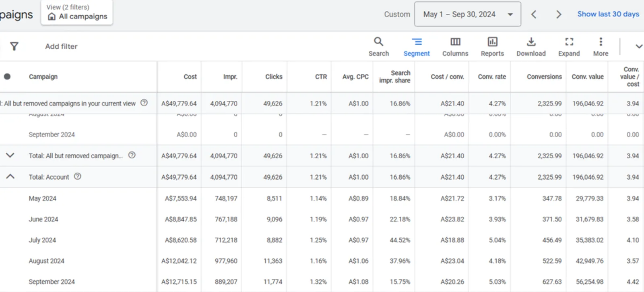Screen dimensions: 644x292
Task: Click help icon beside Total: Account
Action: coord(78,176)
